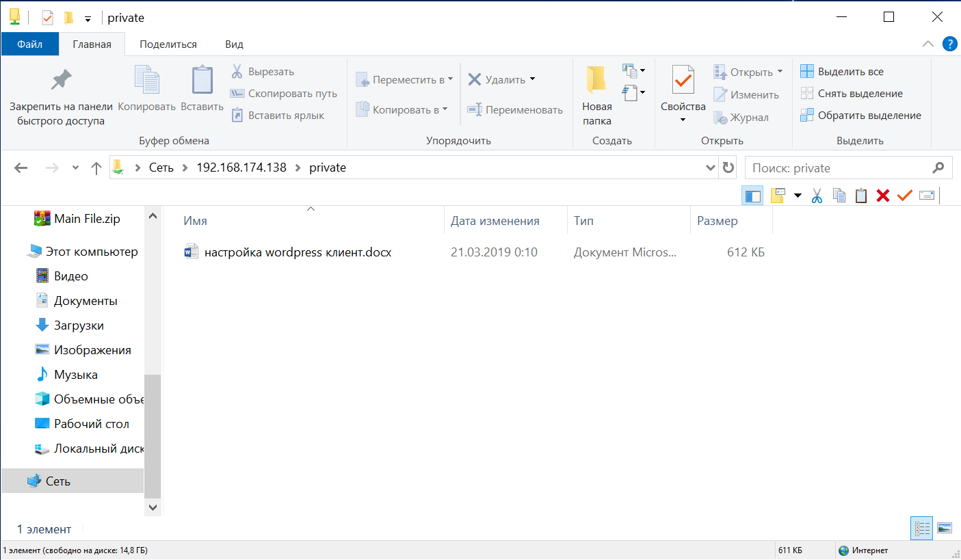
Task: Toggle the navigation pane toolbar icon
Action: (753, 196)
